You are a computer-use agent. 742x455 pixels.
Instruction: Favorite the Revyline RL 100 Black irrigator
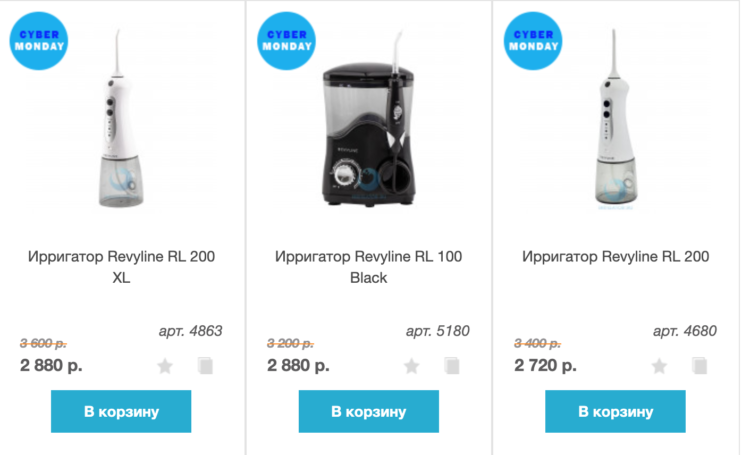412,366
